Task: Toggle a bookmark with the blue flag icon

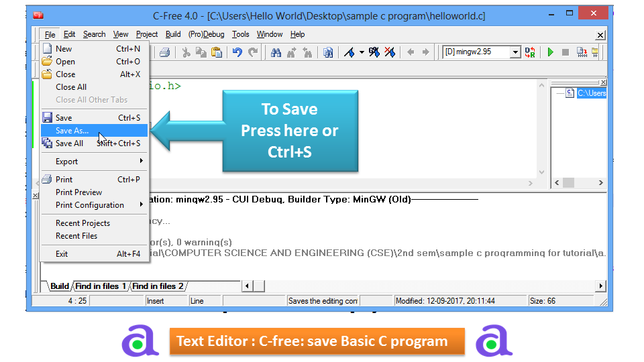Action: coord(350,52)
